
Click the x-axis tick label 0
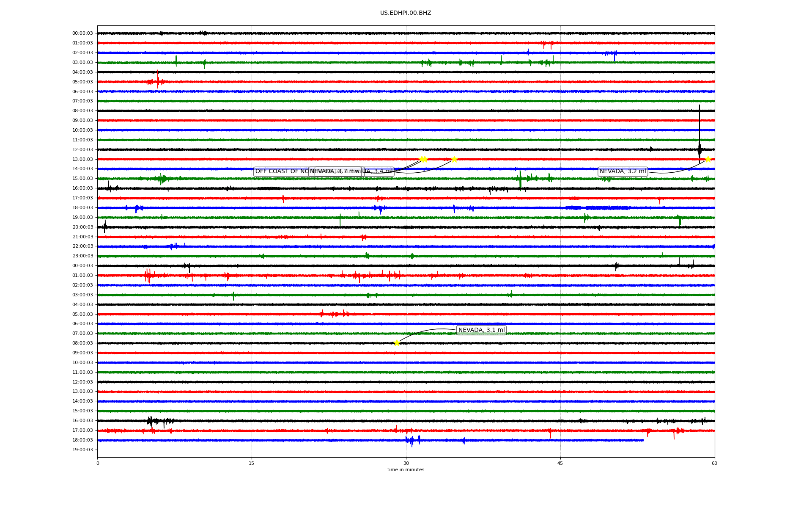[98, 463]
